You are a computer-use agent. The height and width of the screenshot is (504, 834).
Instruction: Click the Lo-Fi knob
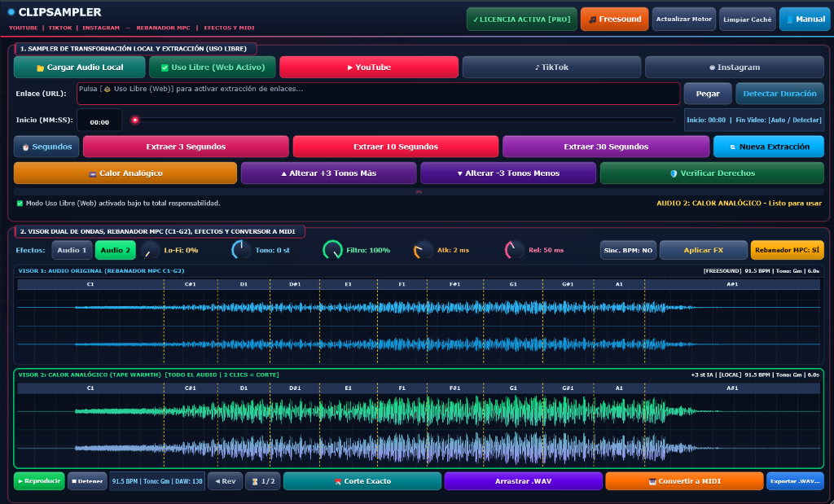tap(150, 251)
